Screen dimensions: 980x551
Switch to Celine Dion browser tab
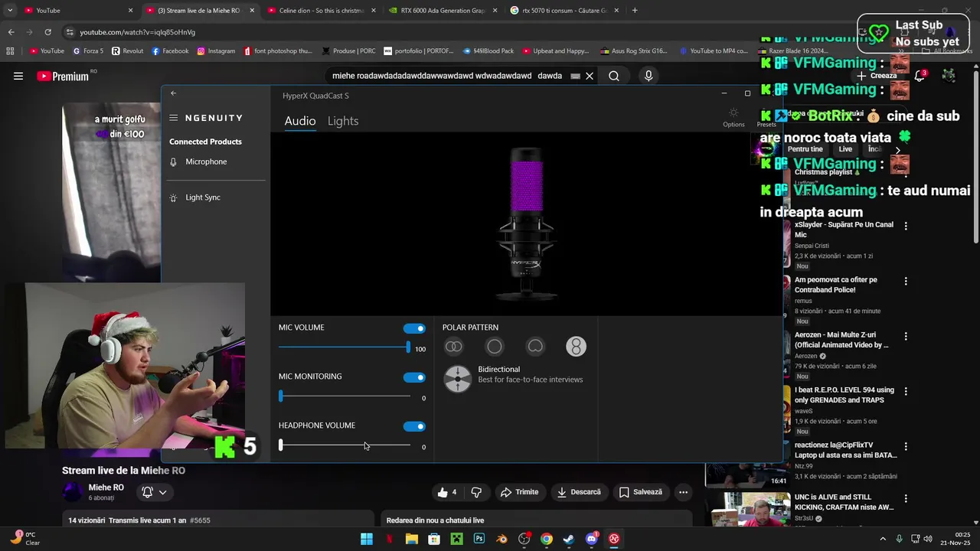click(321, 11)
